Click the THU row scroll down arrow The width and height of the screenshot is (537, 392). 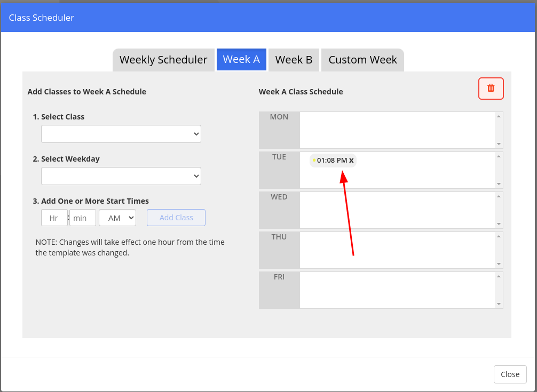[x=499, y=264]
